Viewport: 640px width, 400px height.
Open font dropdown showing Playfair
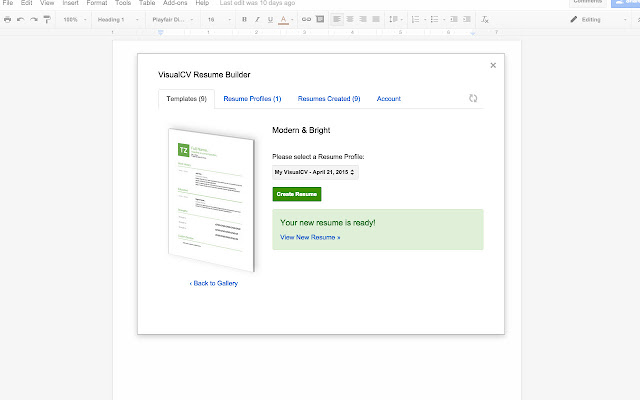coord(172,19)
